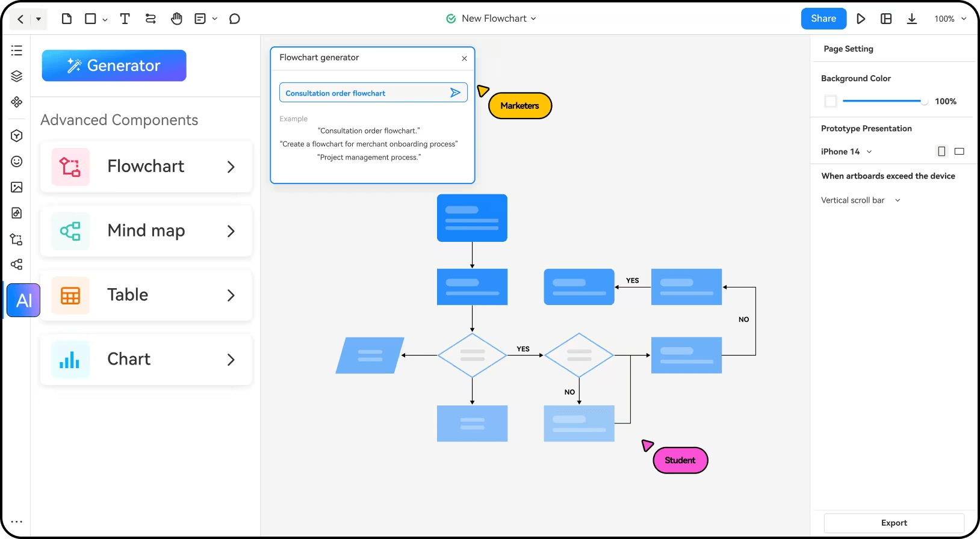
Task: Click the Background Color swatch
Action: [x=831, y=101]
